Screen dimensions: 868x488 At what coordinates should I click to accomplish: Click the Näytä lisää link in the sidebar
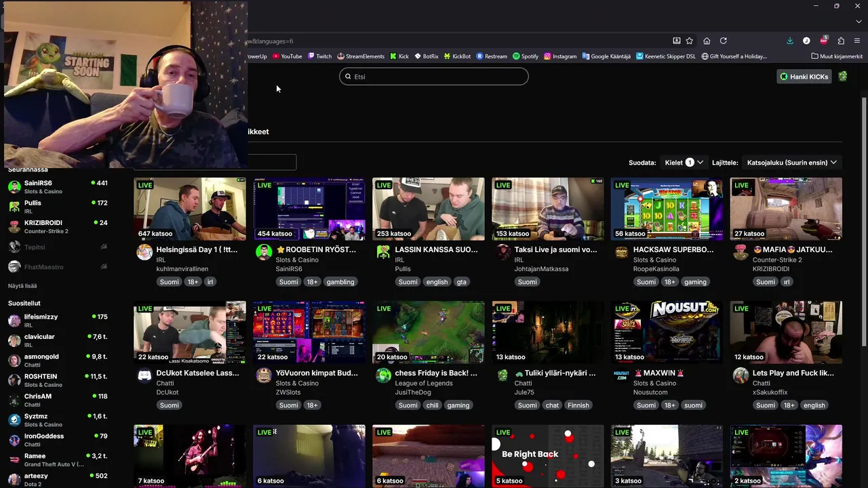pyautogui.click(x=22, y=286)
